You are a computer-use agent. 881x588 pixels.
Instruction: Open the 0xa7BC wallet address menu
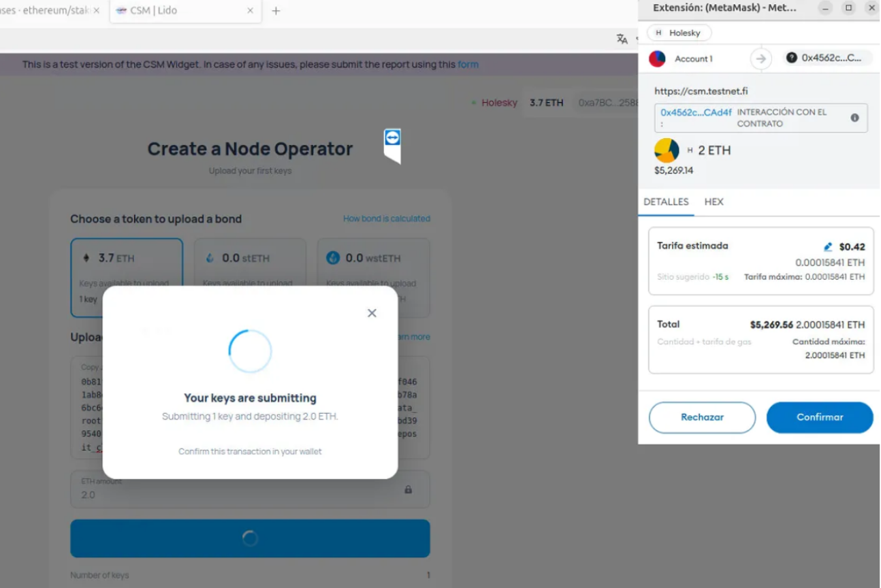(x=607, y=103)
